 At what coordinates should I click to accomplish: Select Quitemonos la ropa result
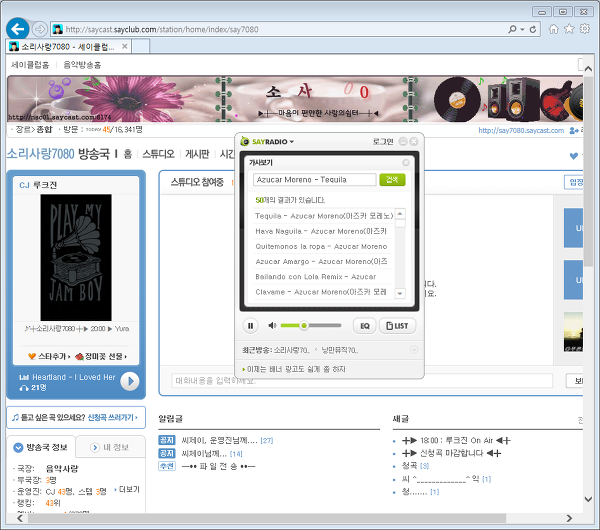coord(324,246)
